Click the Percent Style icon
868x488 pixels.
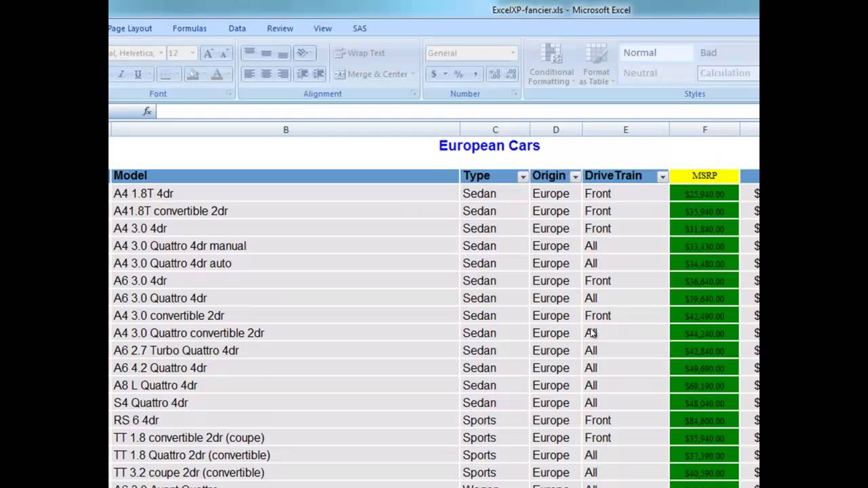[458, 74]
